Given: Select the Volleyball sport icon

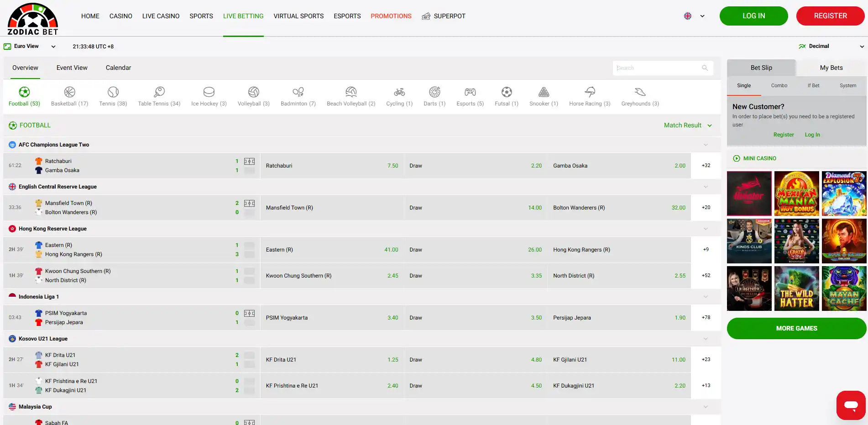Looking at the screenshot, I should [254, 92].
